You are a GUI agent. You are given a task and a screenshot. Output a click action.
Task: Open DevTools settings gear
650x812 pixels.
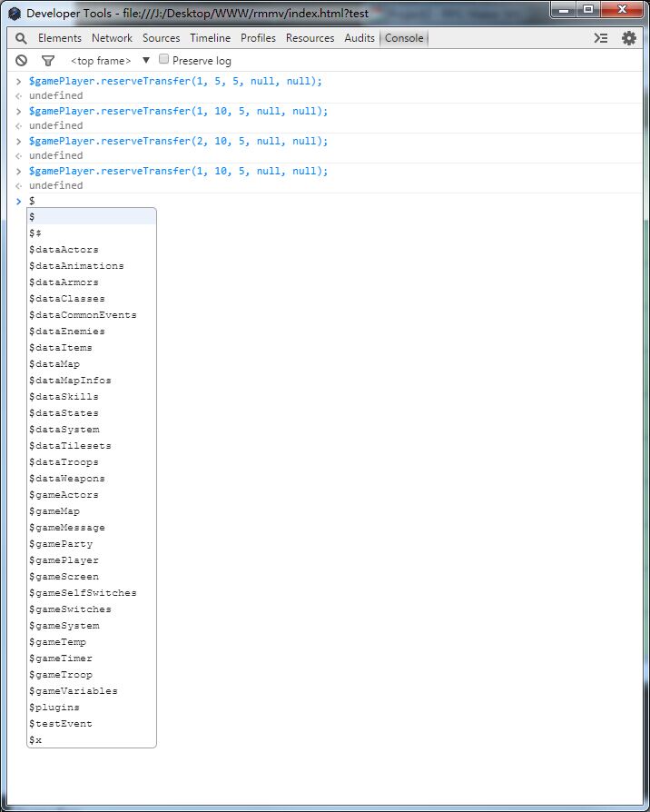click(x=629, y=38)
